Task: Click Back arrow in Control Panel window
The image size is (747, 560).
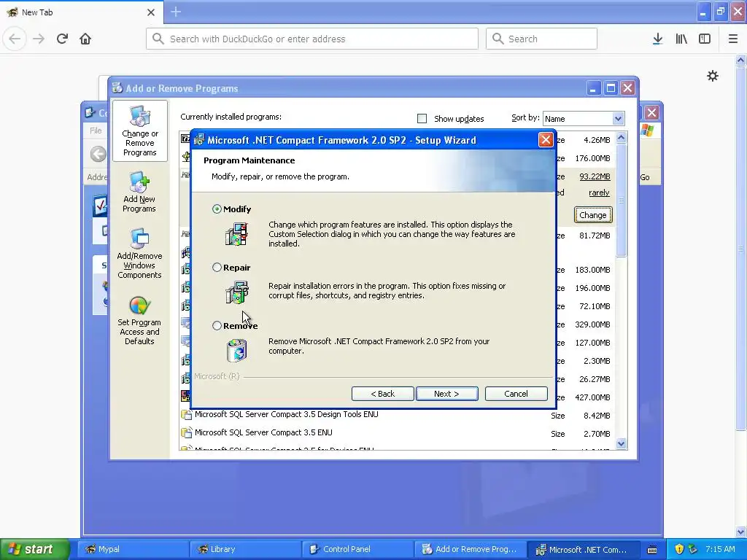Action: (x=98, y=154)
